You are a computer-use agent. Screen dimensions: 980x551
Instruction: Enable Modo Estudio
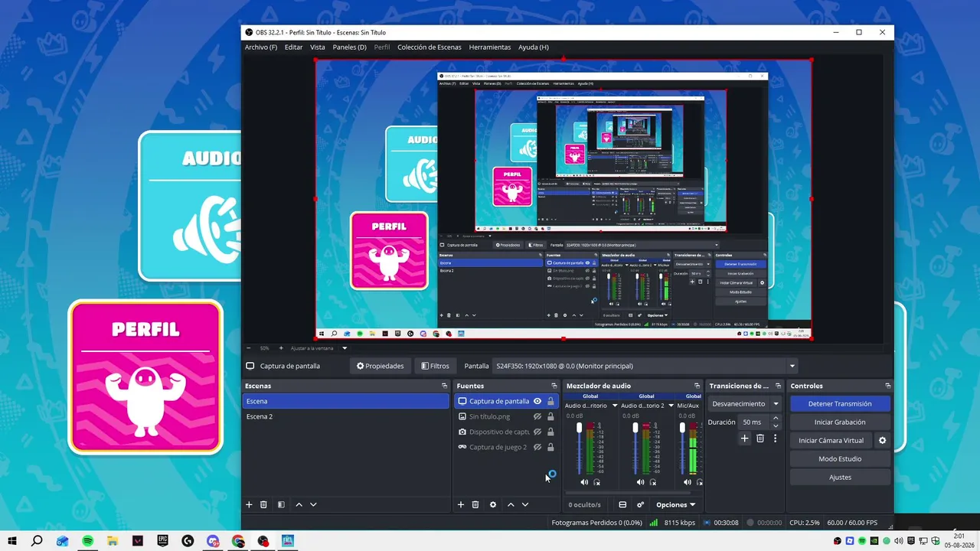(x=840, y=458)
